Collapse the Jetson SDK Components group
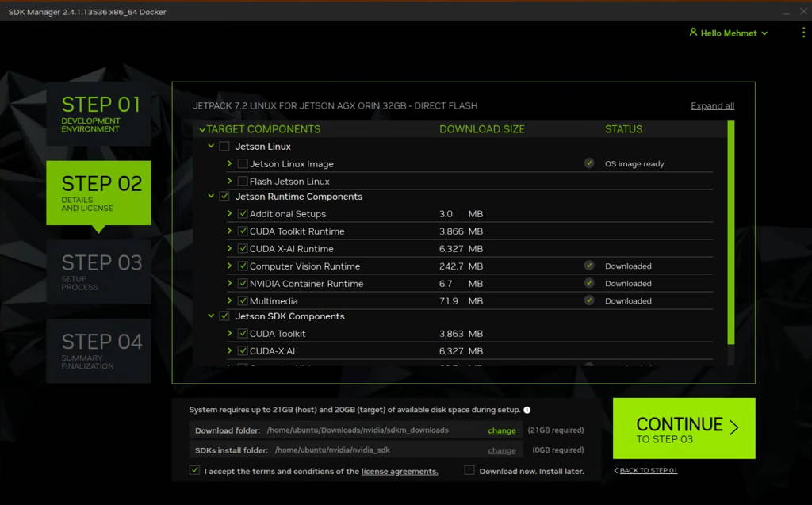Viewport: 812px width, 505px height. [x=211, y=316]
